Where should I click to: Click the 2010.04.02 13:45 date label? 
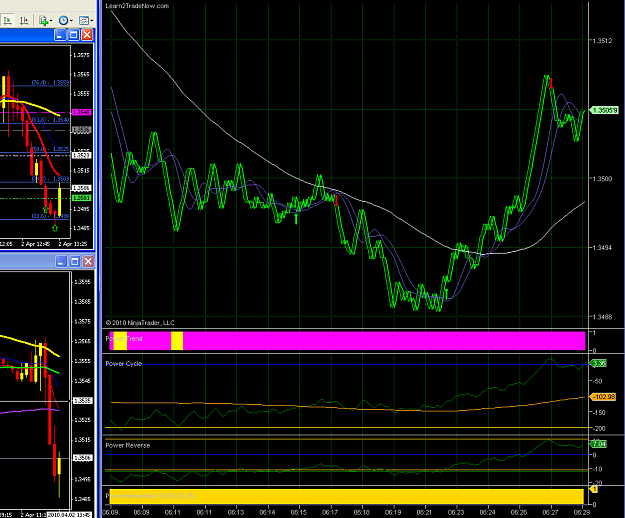[x=70, y=514]
